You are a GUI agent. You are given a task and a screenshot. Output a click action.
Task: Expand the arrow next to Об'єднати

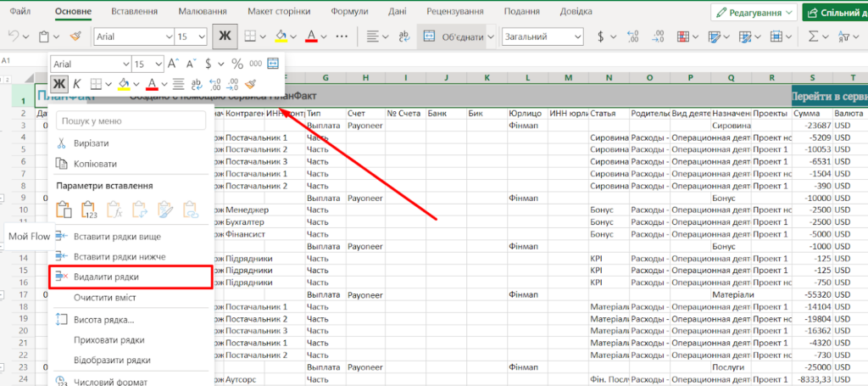click(491, 36)
